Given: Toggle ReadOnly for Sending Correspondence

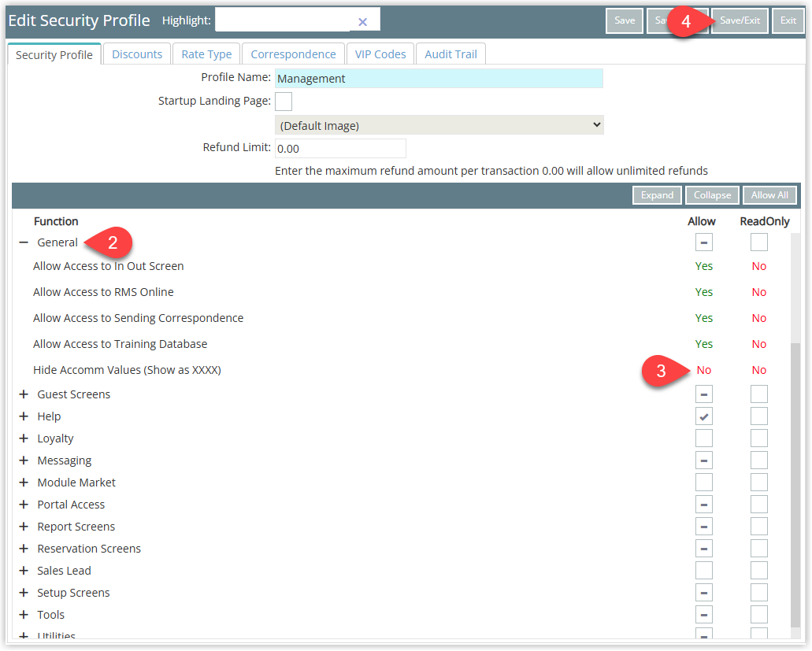Looking at the screenshot, I should [x=758, y=318].
